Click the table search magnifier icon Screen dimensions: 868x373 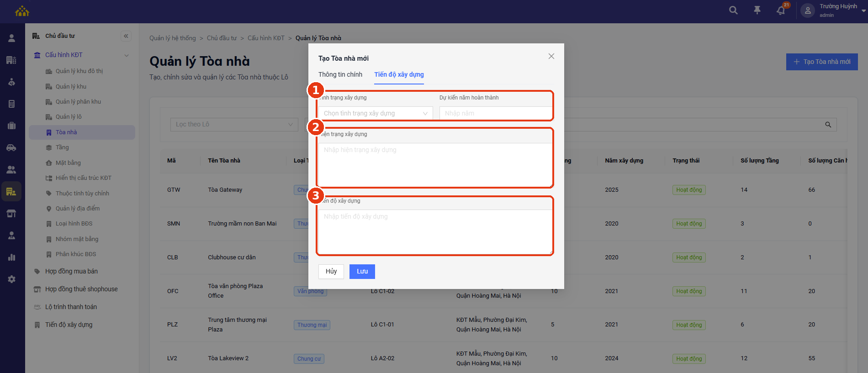point(828,125)
